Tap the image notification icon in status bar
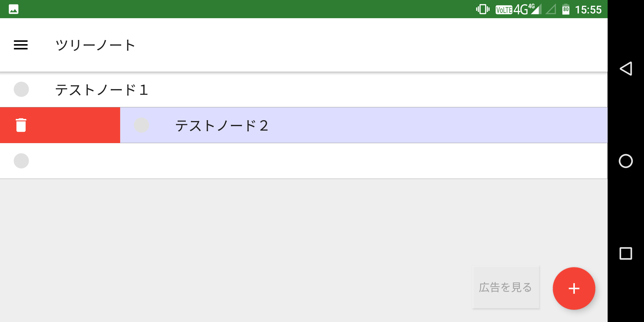 [14, 9]
